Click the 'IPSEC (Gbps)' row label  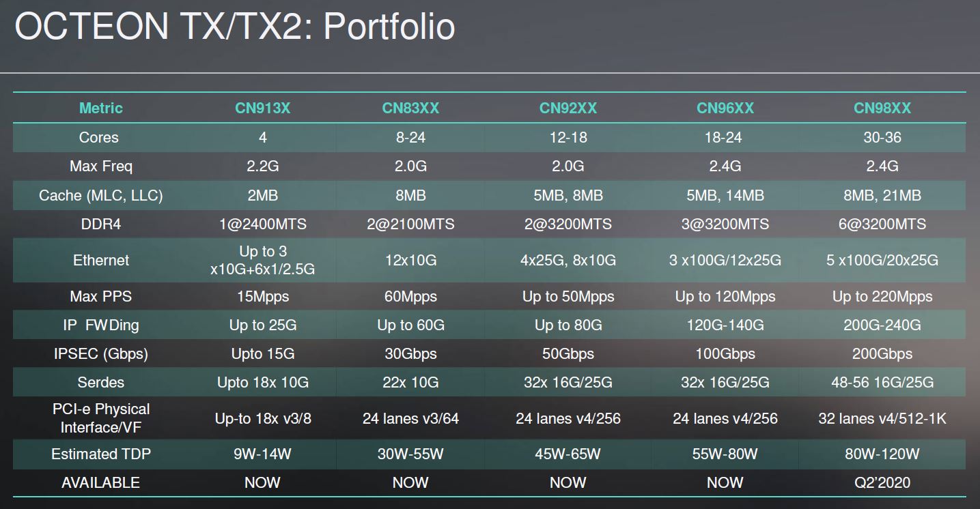101,353
